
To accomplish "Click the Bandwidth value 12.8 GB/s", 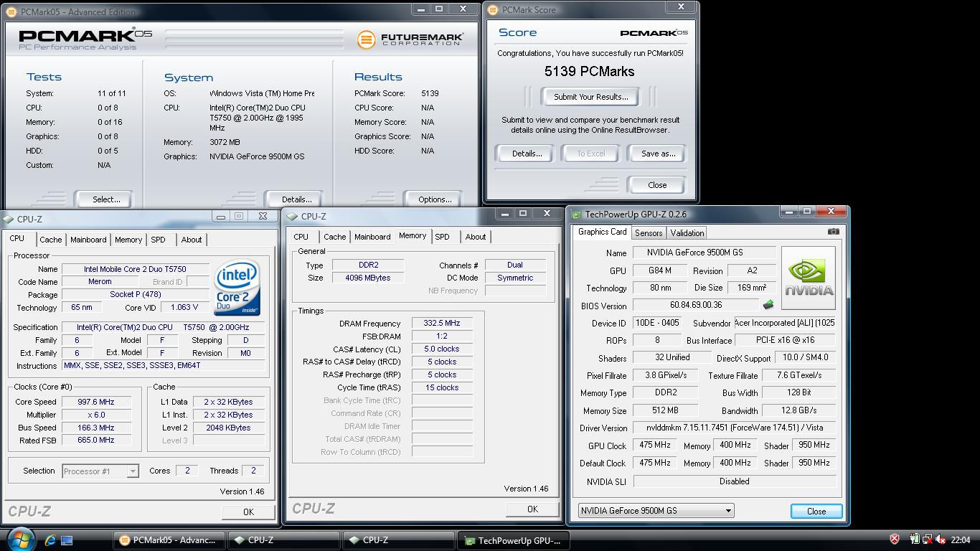I will (798, 411).
